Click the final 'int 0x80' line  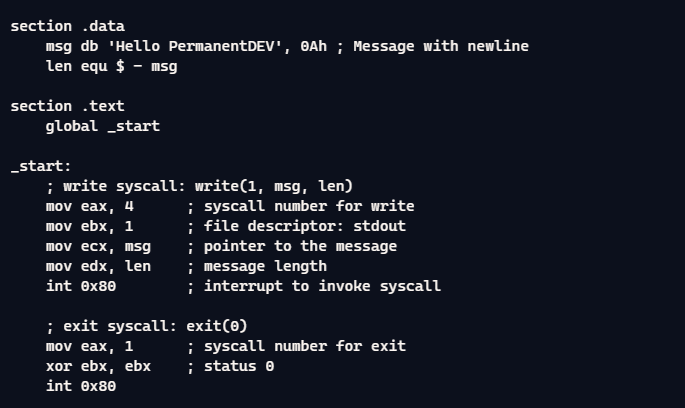point(80,386)
